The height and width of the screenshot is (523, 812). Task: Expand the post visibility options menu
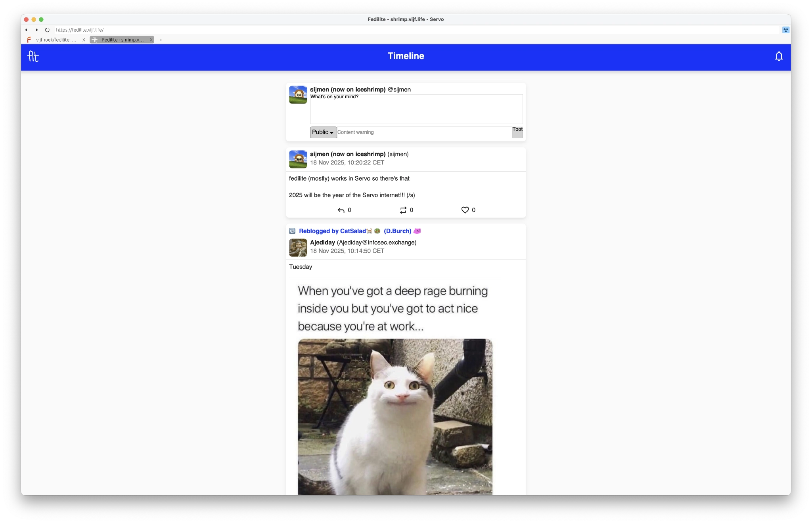(x=323, y=132)
